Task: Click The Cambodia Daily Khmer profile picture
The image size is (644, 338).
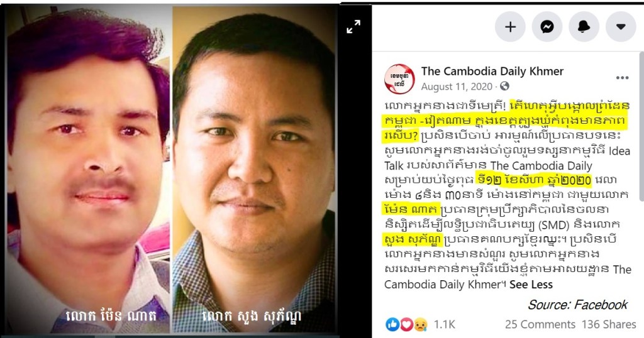Action: [399, 79]
